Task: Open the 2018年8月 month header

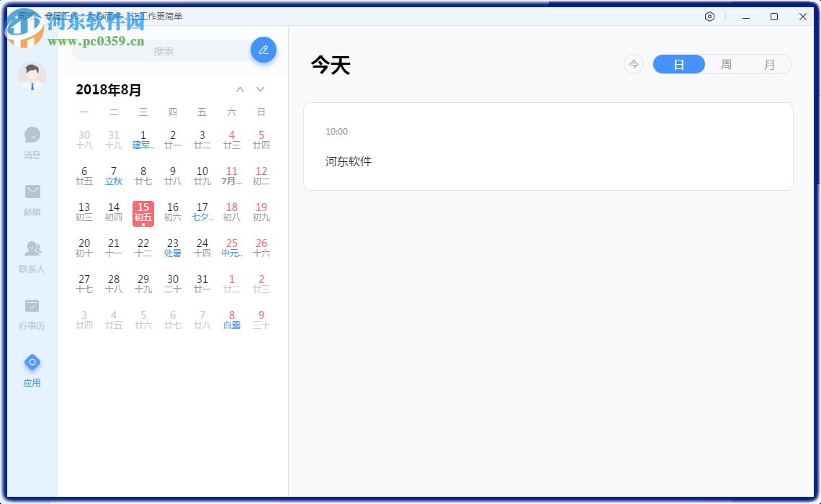Action: point(109,90)
